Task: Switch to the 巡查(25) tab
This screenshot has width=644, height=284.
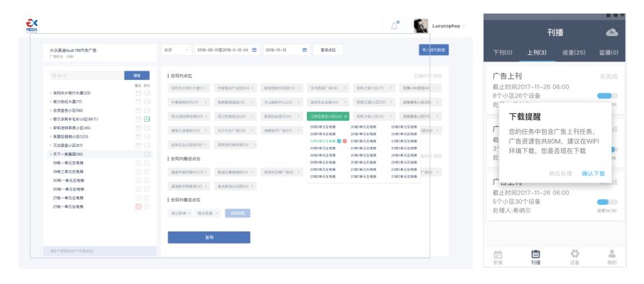Action: pos(574,53)
